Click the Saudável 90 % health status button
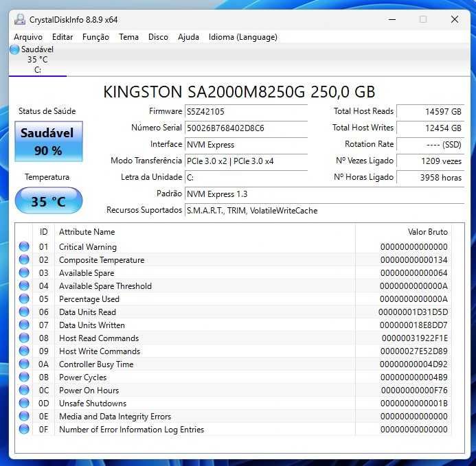Image resolution: width=476 pixels, height=466 pixels. coord(49,141)
